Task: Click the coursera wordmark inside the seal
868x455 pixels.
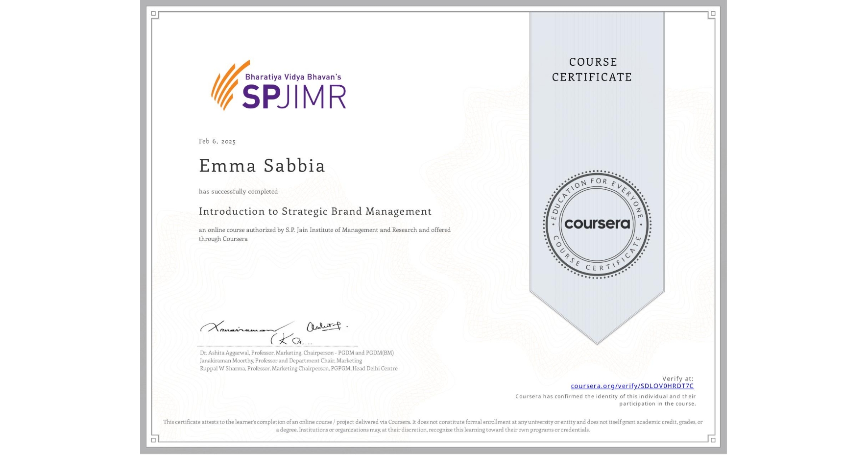Action: [597, 224]
